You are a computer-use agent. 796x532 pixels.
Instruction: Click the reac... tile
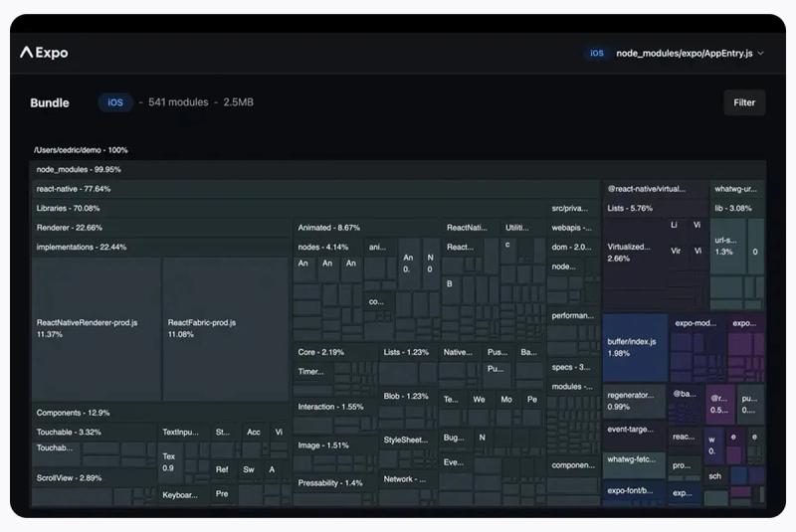685,437
